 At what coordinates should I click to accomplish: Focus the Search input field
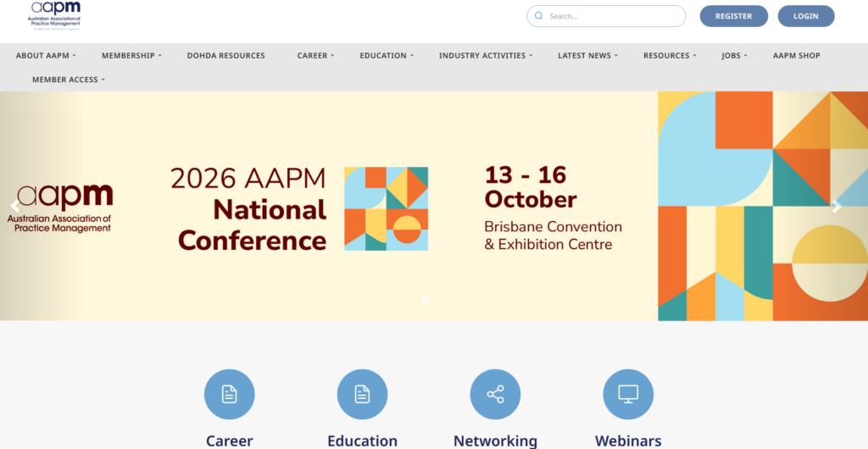coord(606,16)
